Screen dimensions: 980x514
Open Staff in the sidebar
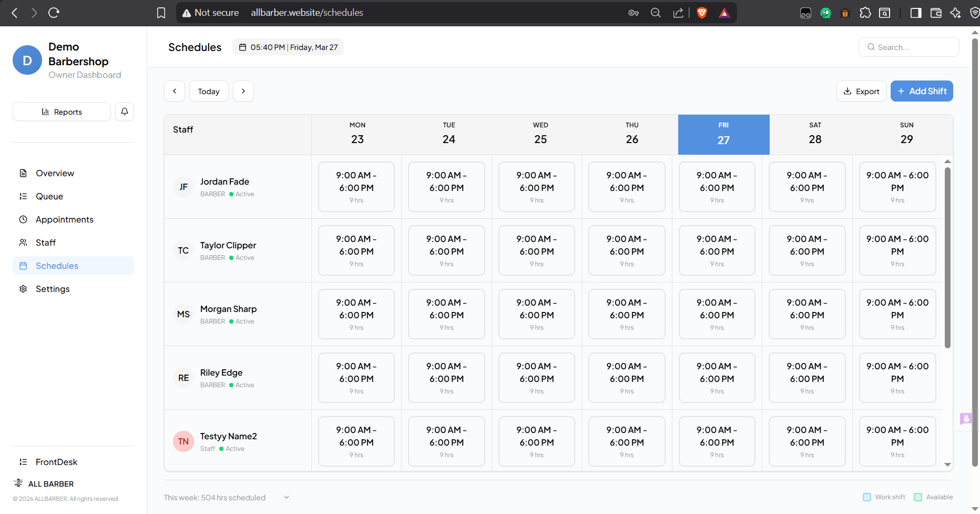[x=73, y=243]
